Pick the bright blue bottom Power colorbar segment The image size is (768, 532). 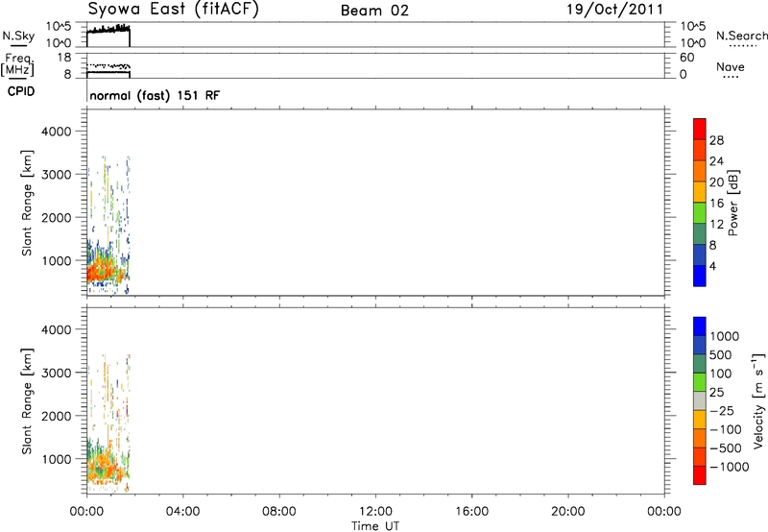point(700,276)
